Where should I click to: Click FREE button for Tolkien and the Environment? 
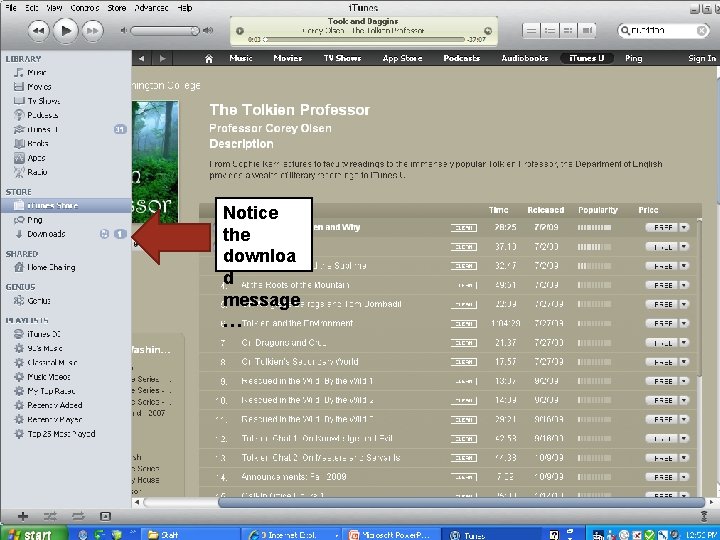pos(662,323)
